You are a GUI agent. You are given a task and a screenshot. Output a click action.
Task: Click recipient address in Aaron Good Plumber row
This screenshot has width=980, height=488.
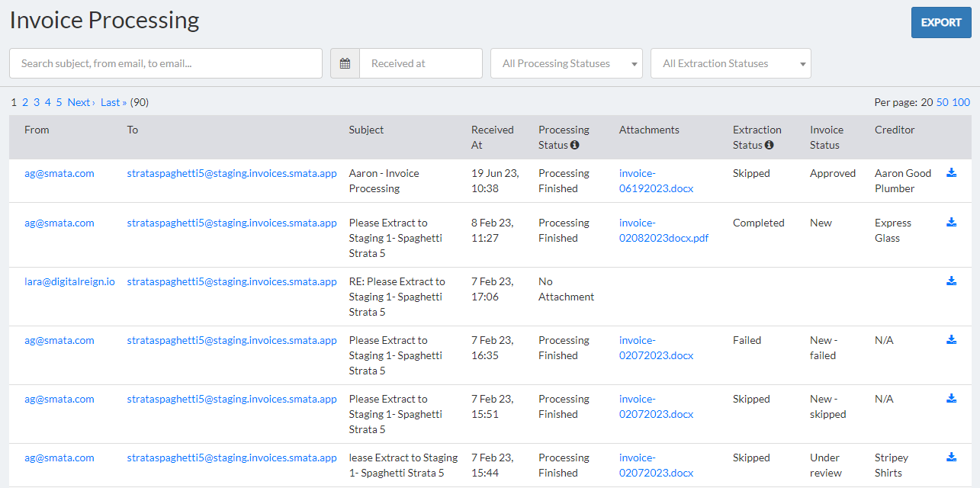point(232,173)
